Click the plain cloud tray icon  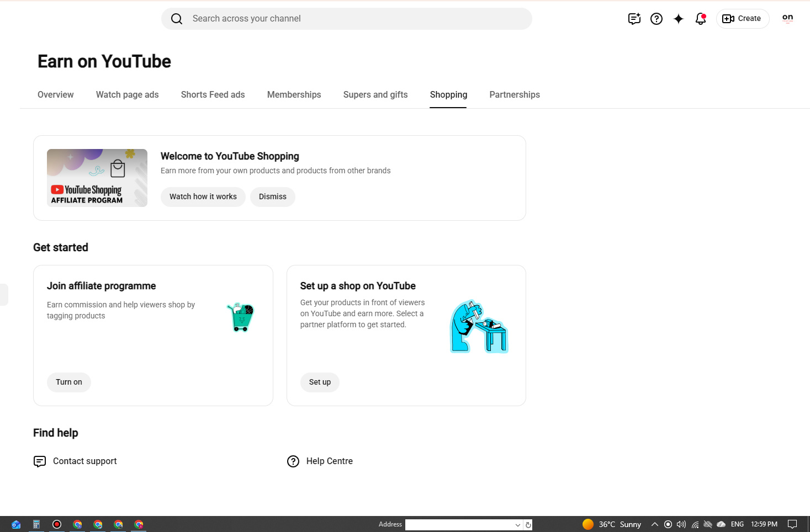(721, 524)
